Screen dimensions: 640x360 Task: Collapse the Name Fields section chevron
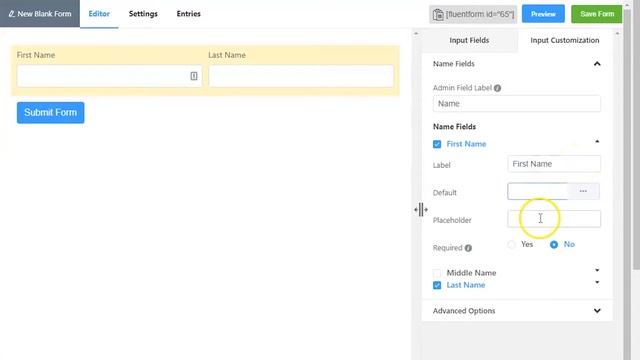click(x=597, y=64)
